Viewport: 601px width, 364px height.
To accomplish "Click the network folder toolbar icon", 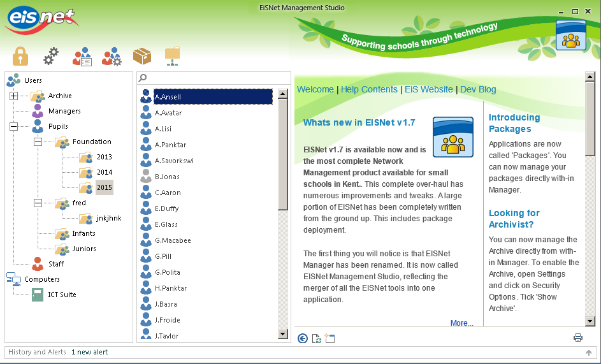I will 172,56.
